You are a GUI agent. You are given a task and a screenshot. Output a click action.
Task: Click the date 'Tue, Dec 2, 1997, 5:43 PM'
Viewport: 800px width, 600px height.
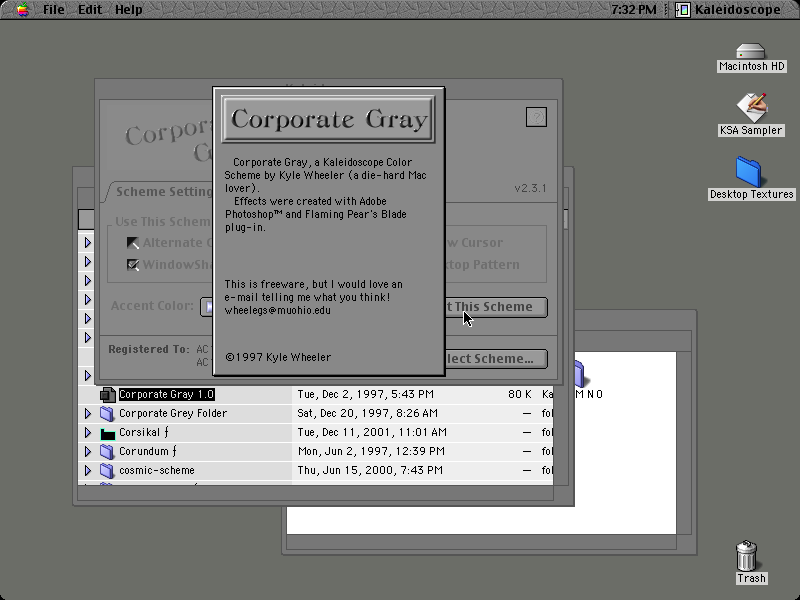pos(365,394)
